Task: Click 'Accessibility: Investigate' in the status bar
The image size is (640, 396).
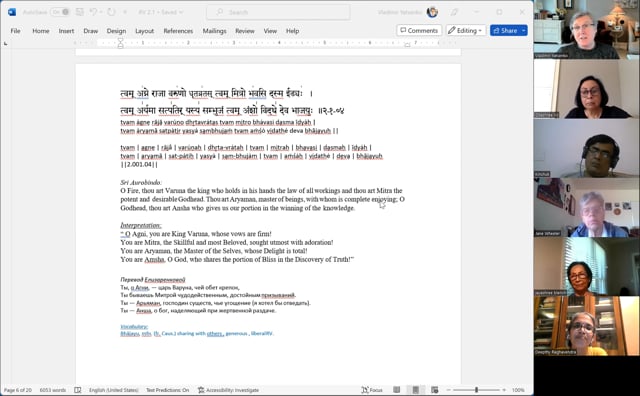Action: (228, 390)
